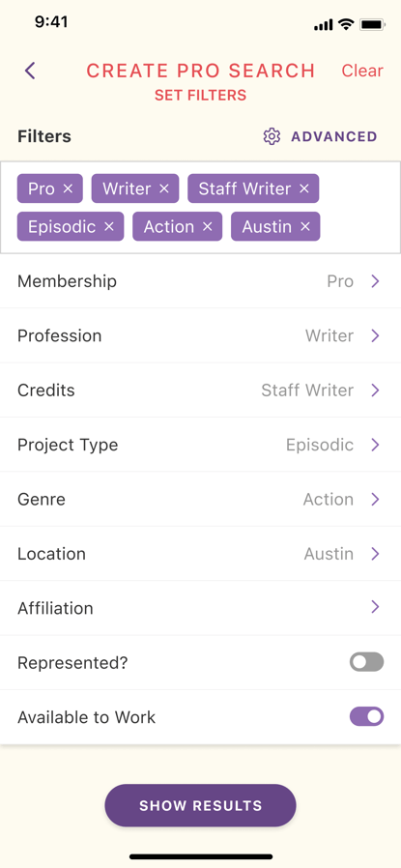Open the Location filter row
Image resolution: width=401 pixels, height=868 pixels.
pyautogui.click(x=200, y=554)
